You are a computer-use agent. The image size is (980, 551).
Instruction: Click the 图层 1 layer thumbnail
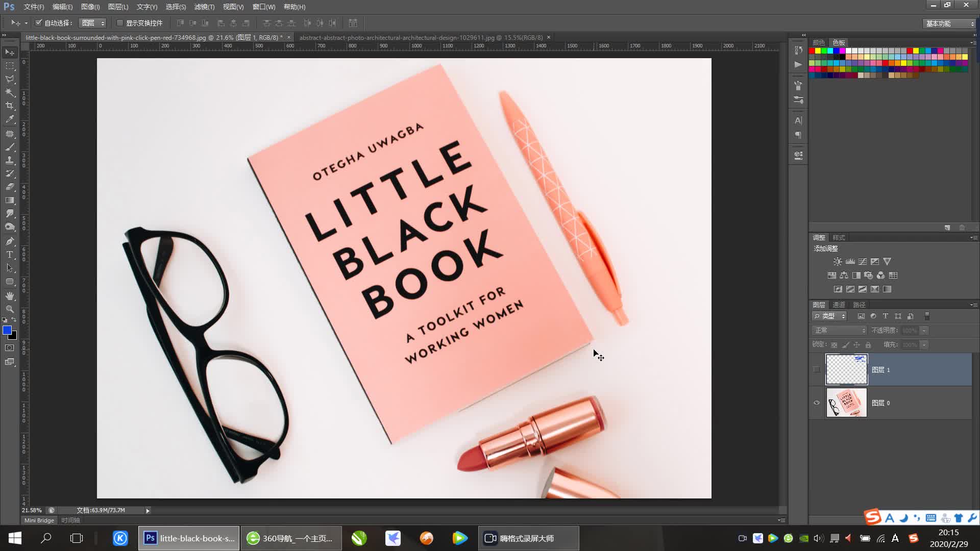tap(846, 369)
